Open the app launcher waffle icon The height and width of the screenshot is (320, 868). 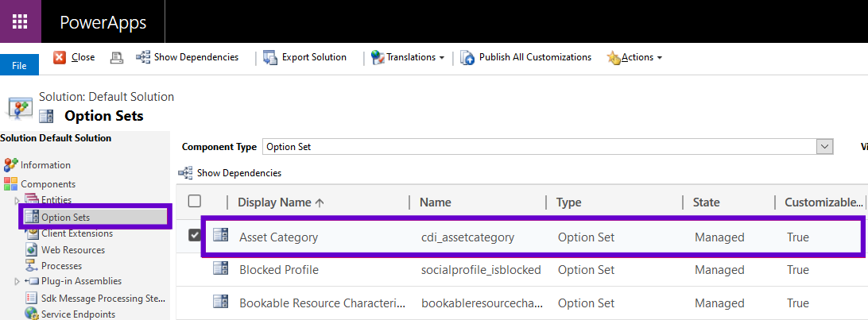pyautogui.click(x=20, y=21)
